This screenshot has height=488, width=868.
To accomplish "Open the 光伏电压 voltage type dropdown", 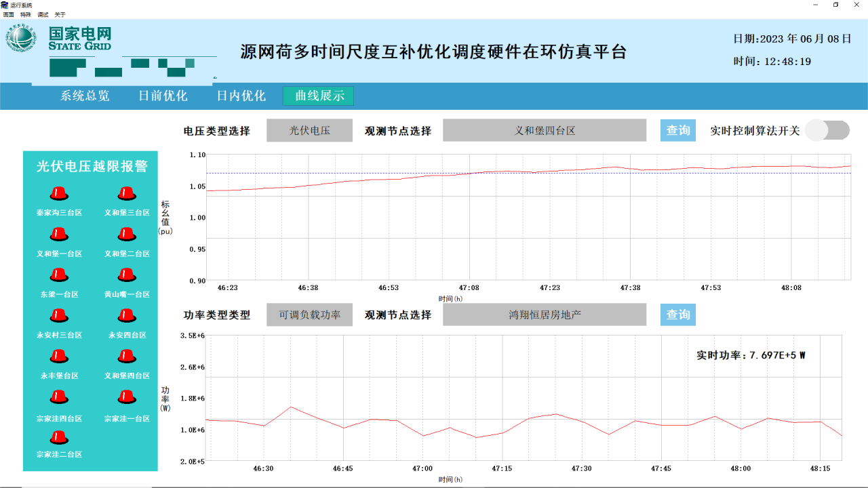I will 309,131.
